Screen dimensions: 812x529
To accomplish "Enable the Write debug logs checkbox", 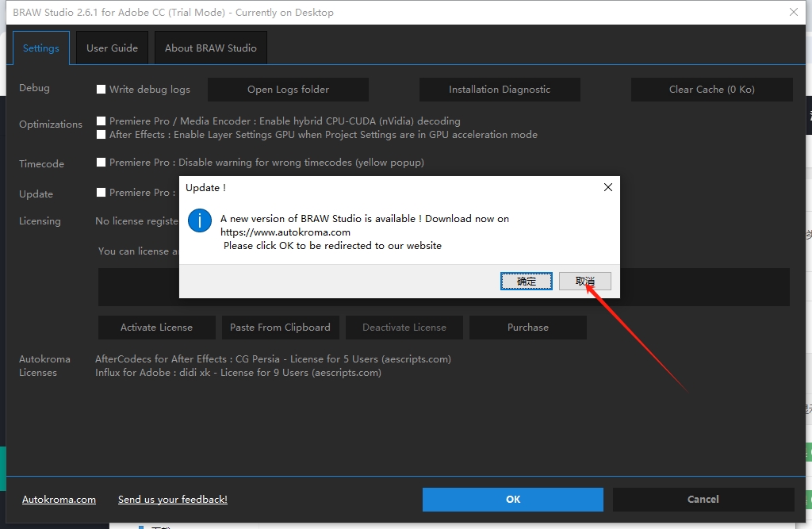I will pos(101,89).
